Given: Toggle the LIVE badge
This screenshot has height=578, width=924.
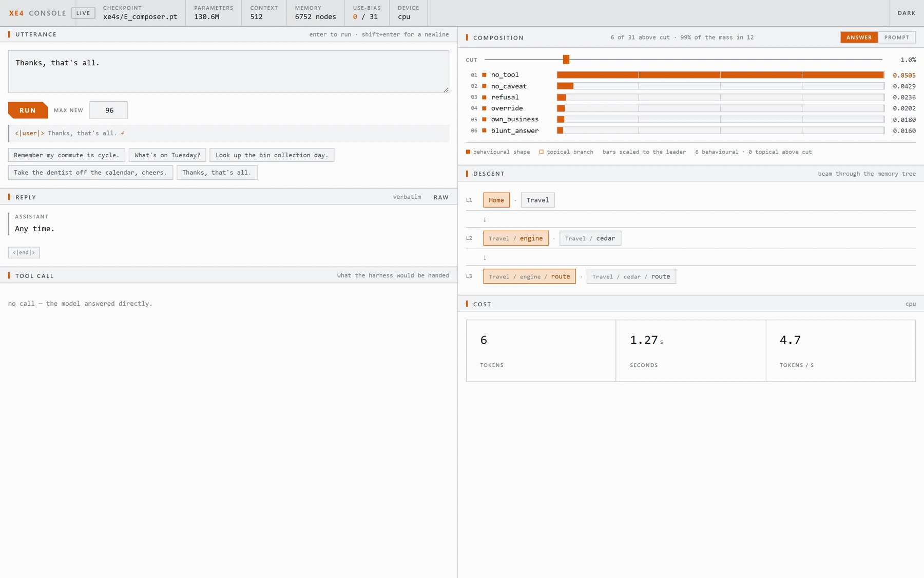Looking at the screenshot, I should [x=83, y=13].
